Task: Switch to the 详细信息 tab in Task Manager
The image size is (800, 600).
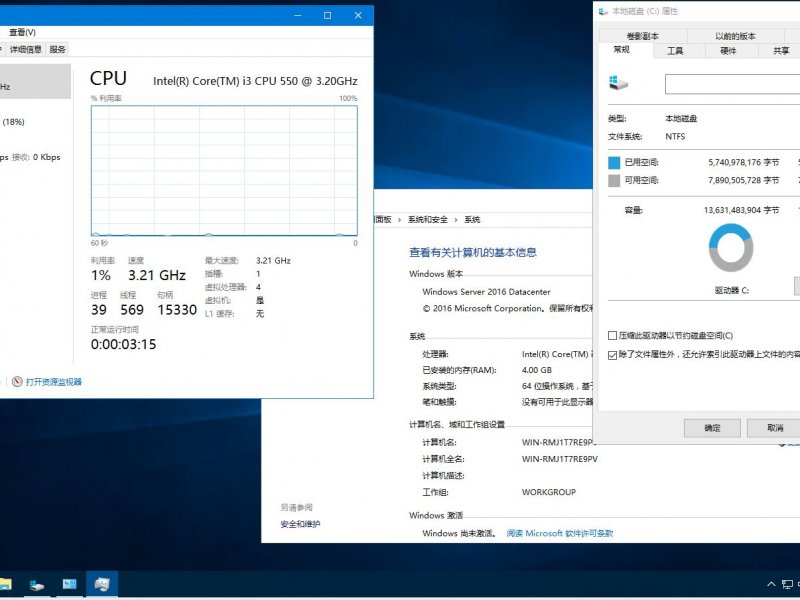Action: [x=26, y=49]
